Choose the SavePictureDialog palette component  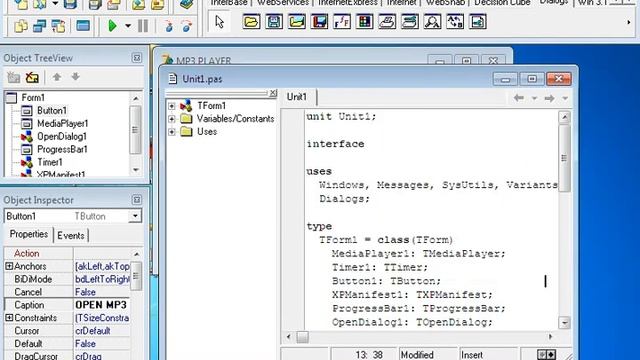(x=319, y=22)
